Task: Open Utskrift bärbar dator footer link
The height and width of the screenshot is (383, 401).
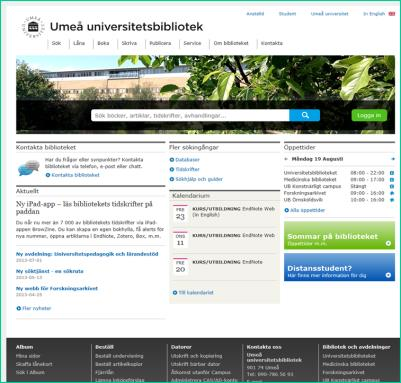Action: 195,364
